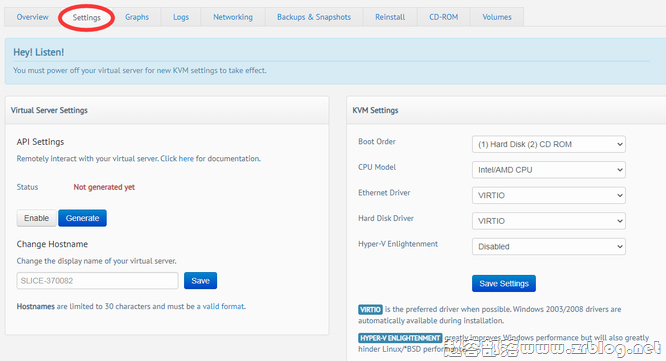Screen dimensions: 666x361
Task: Open the Overview tab
Action: 32,17
